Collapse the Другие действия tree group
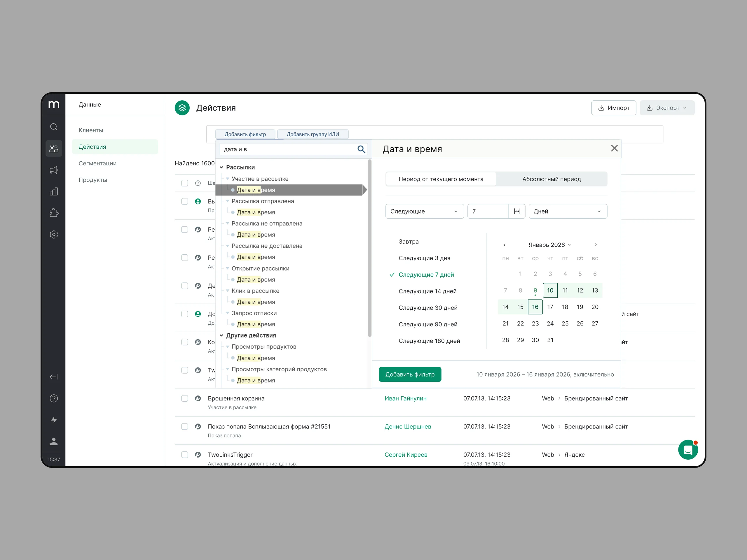The height and width of the screenshot is (560, 747). click(221, 335)
